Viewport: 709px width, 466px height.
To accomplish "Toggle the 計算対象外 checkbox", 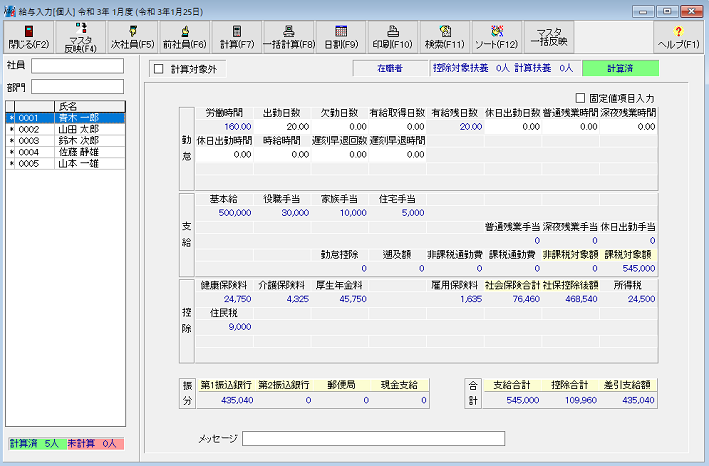I will (x=158, y=70).
